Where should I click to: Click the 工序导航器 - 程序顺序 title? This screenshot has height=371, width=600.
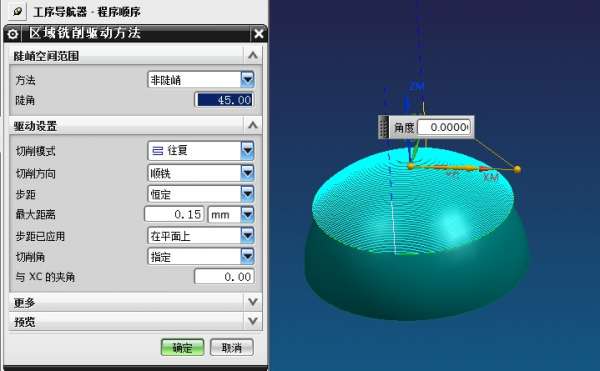[x=87, y=12]
